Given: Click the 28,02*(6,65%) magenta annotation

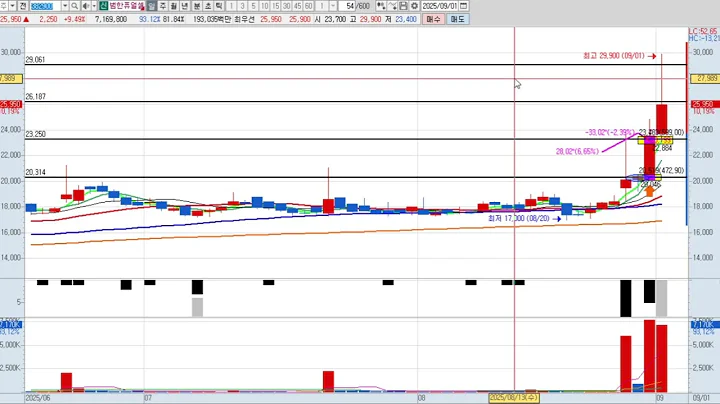Looking at the screenshot, I should pyautogui.click(x=577, y=152).
